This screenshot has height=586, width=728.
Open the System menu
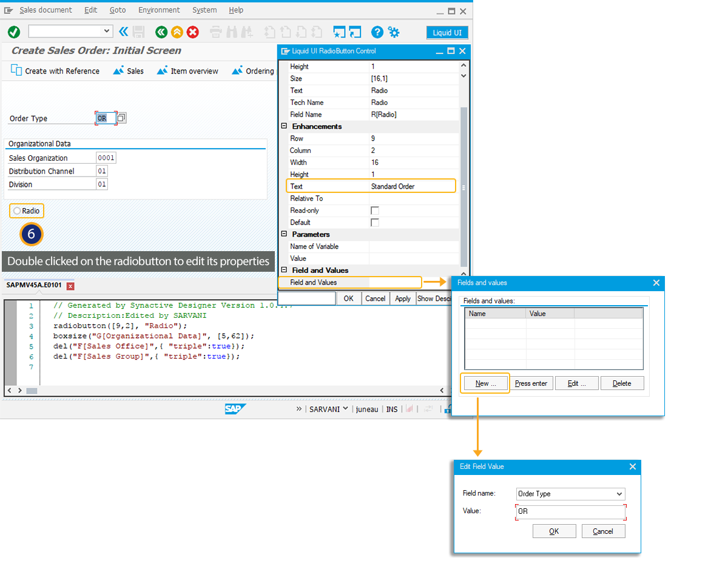point(204,10)
